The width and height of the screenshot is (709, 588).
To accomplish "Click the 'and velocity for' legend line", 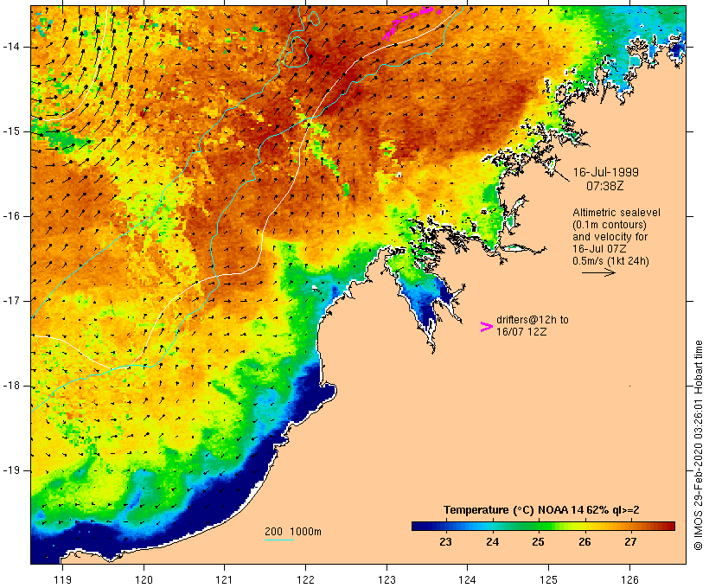I will pos(610,237).
